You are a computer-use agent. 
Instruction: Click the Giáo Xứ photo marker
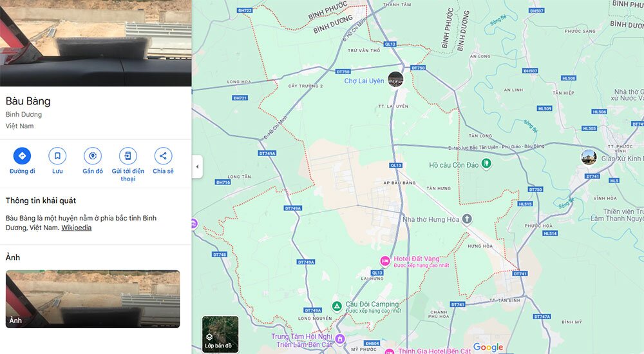[x=589, y=157]
